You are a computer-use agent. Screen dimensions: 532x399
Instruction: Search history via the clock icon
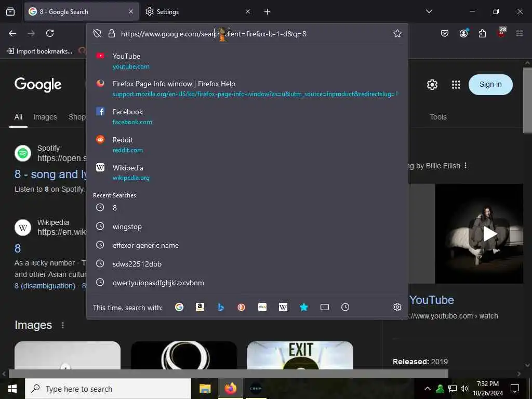coord(345,308)
